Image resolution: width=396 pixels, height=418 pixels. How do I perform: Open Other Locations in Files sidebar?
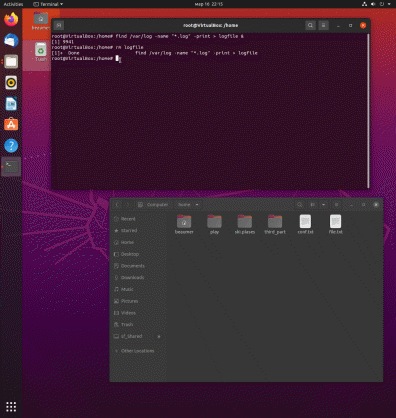point(137,351)
